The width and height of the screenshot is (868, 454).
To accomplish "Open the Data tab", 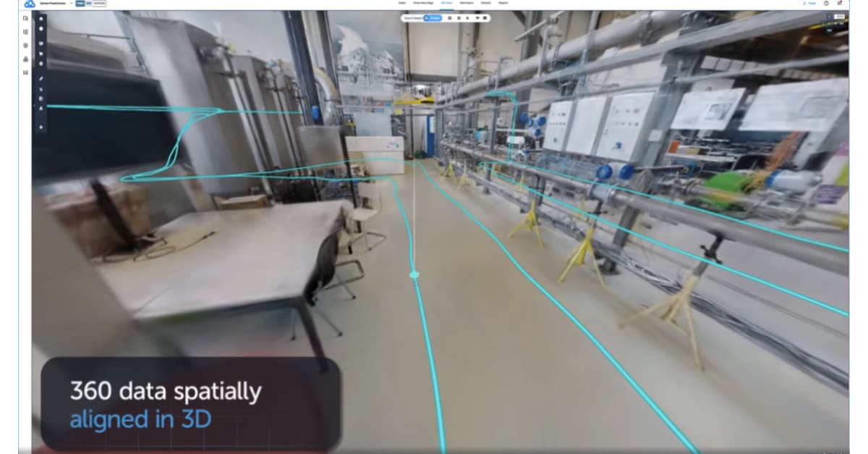I will coord(401,3).
